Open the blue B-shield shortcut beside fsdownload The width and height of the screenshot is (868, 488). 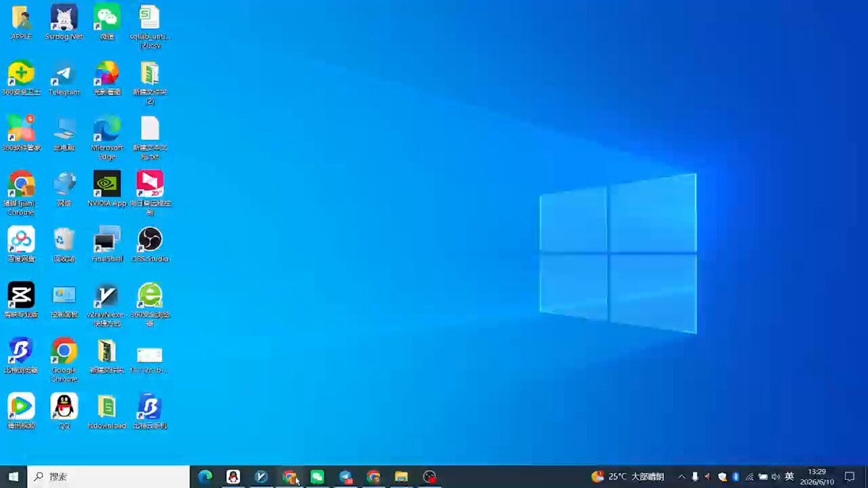click(x=150, y=411)
